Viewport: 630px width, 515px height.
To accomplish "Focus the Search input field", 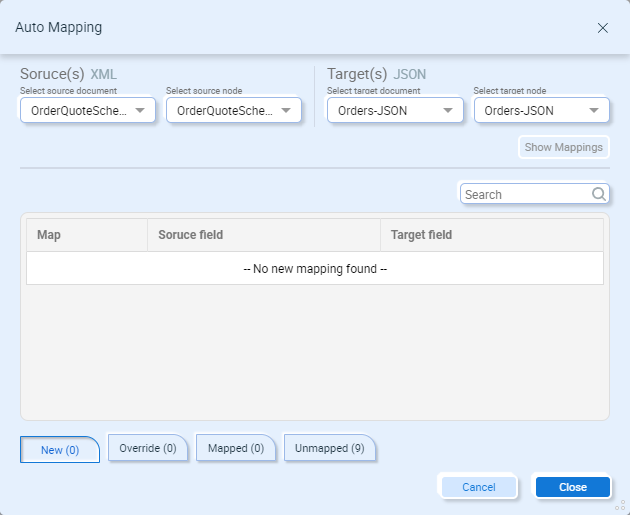I will [534, 194].
